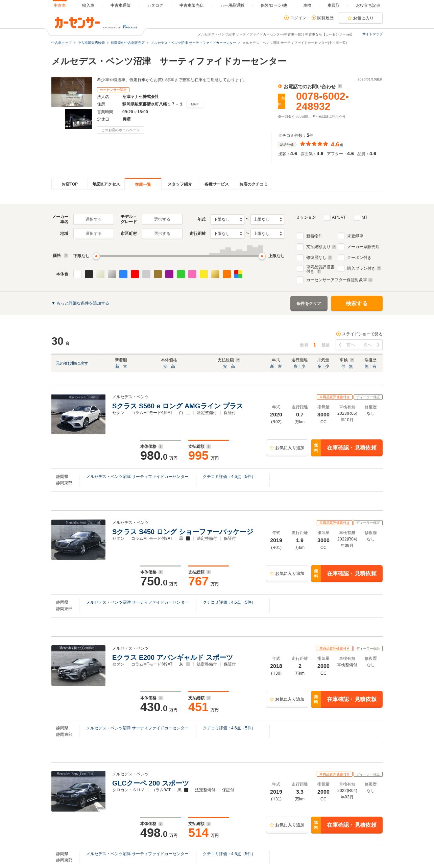Image resolution: width=434 pixels, height=868 pixels.
Task: Click the 車両品質評価書付き badge on S450
Action: pyautogui.click(x=335, y=523)
